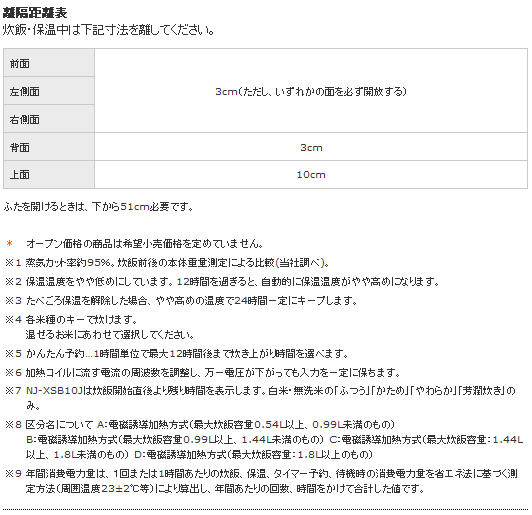The height and width of the screenshot is (515, 532).
Task: Select the 背面 row header cell
Action: tap(49, 147)
